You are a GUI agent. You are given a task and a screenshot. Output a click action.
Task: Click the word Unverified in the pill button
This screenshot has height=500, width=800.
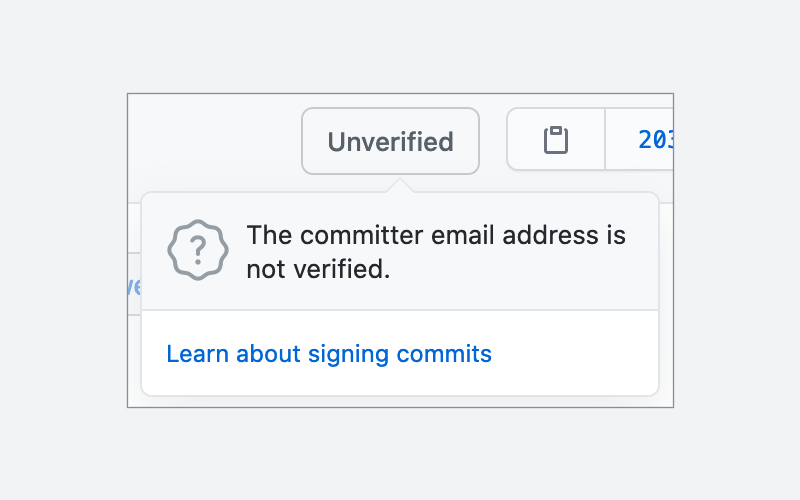pos(390,142)
